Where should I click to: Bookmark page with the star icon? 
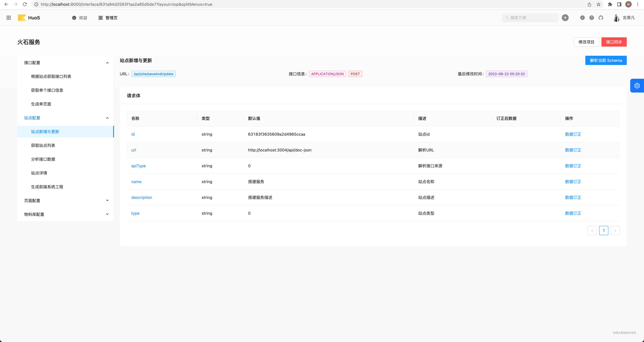click(x=598, y=4)
